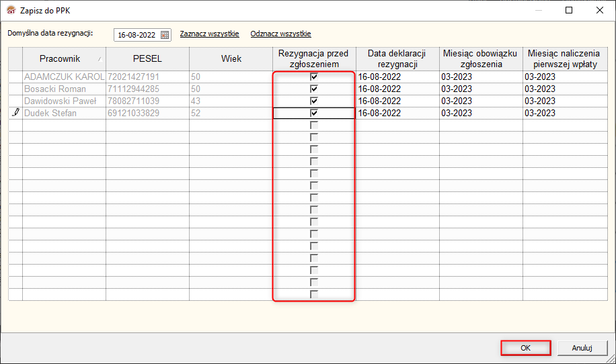Click the sort arrow in the Pracownik header
This screenshot has height=364, width=616.
(100, 59)
